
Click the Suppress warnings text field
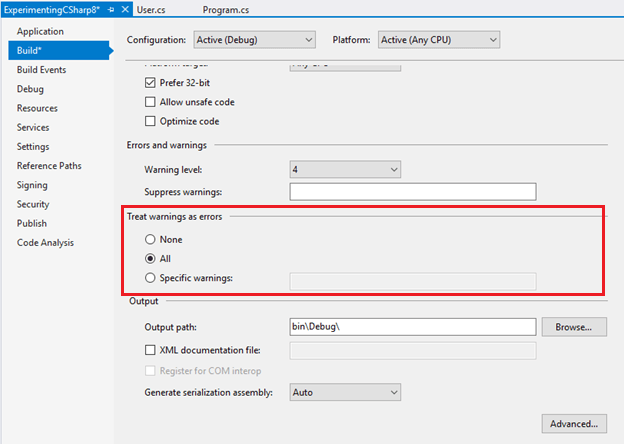(412, 191)
